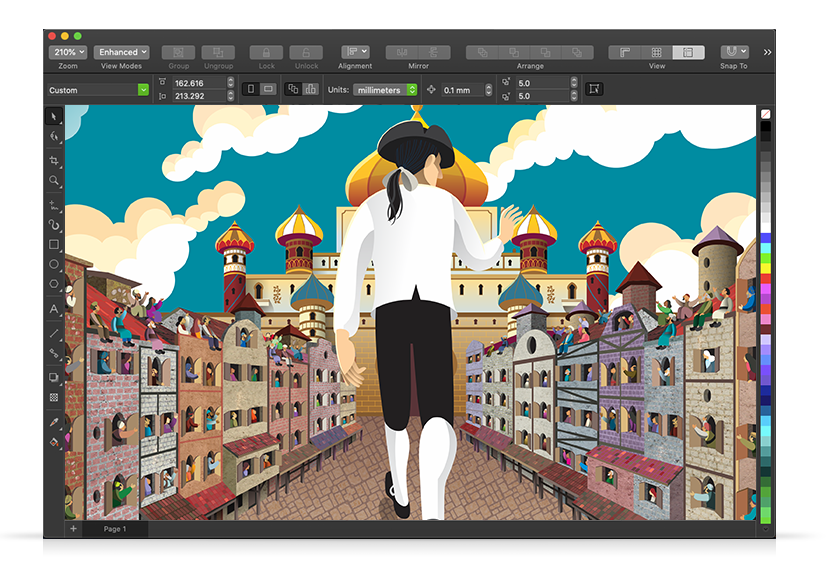Image resolution: width=839 pixels, height=567 pixels.
Task: Choose the Ellipse tool
Action: click(54, 264)
